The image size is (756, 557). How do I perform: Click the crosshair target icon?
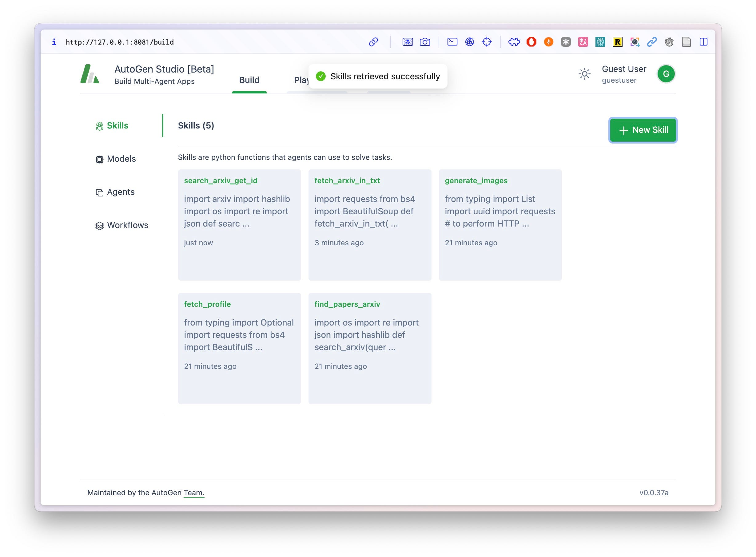[x=487, y=42]
